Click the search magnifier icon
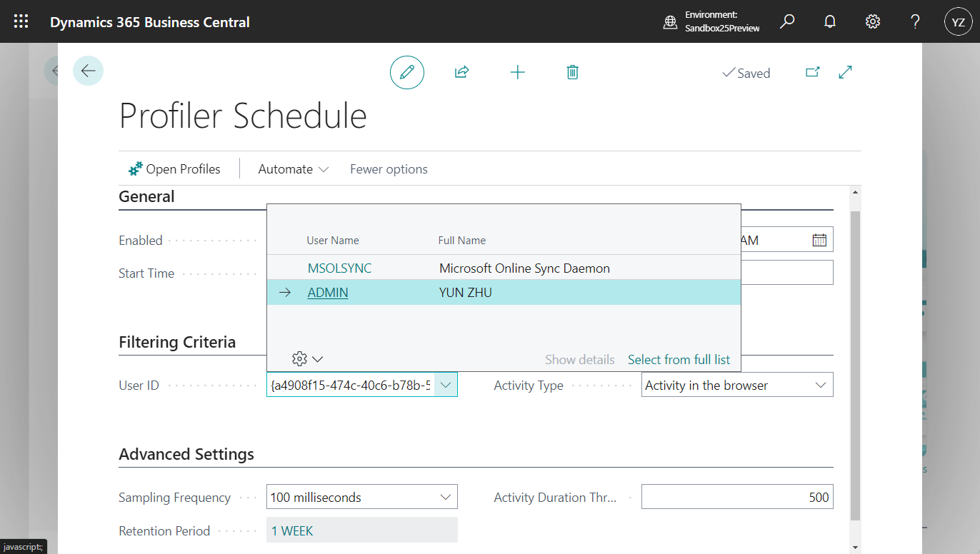The image size is (980, 554). (x=787, y=21)
